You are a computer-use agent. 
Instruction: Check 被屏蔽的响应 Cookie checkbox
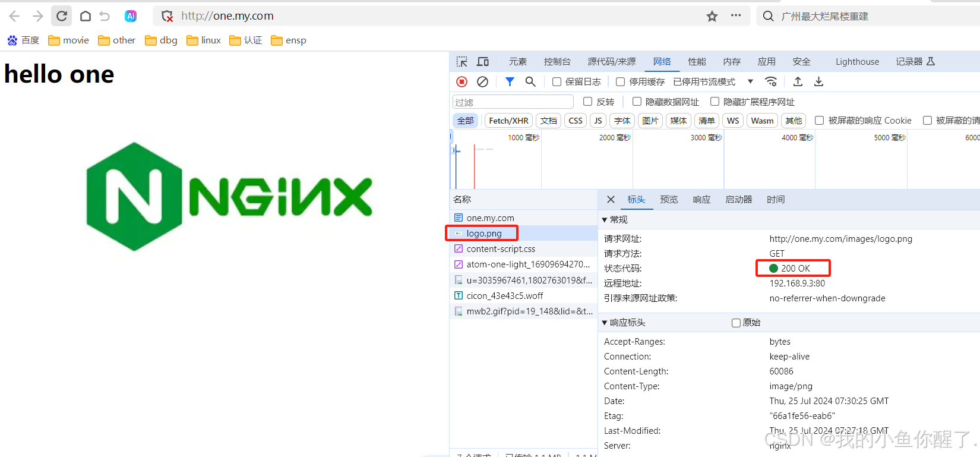pos(819,120)
